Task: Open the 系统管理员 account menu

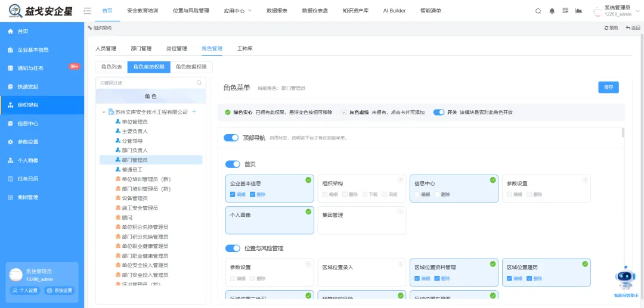Action: point(618,11)
